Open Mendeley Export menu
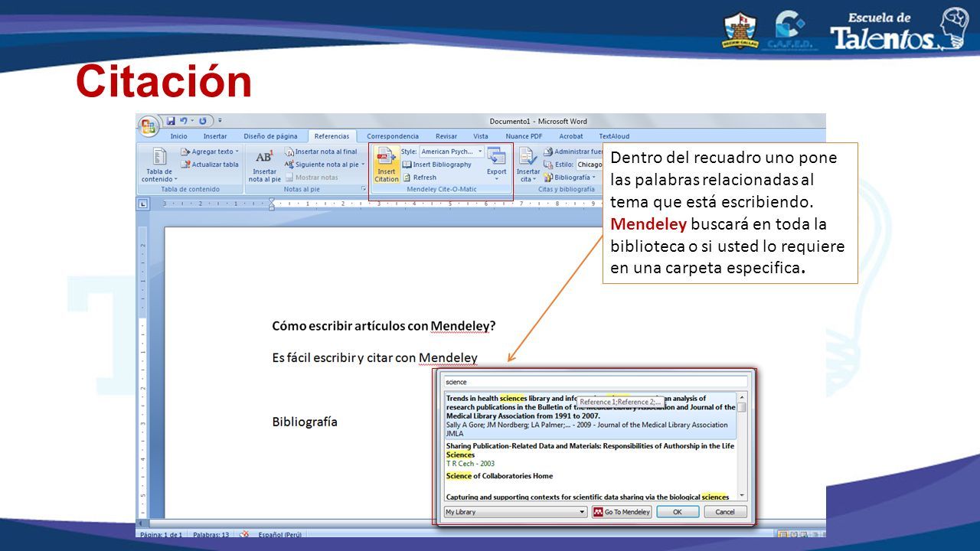Viewport: 980px width, 551px height. (x=497, y=165)
